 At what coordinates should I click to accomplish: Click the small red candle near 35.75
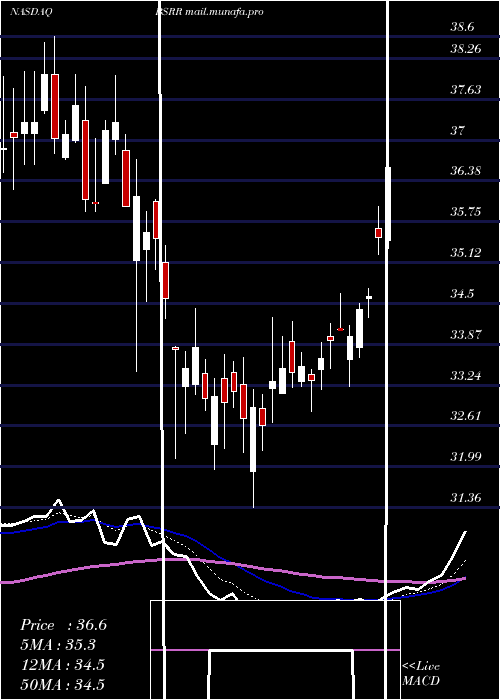click(379, 233)
